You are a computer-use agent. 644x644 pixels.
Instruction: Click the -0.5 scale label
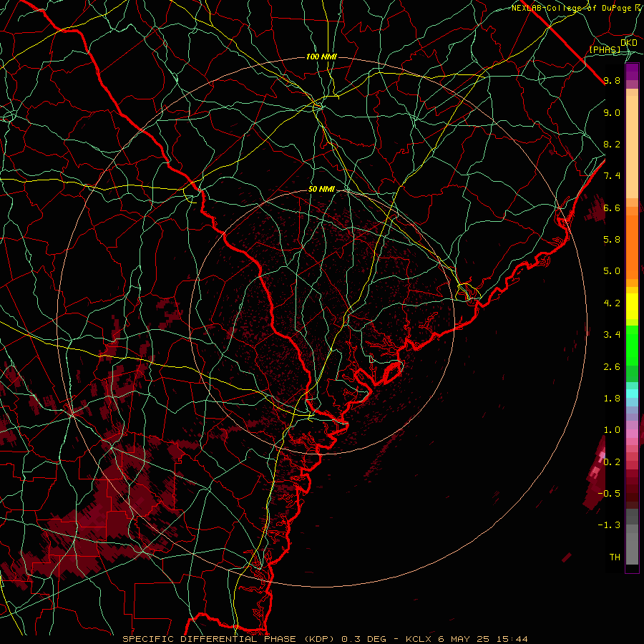pyautogui.click(x=609, y=494)
